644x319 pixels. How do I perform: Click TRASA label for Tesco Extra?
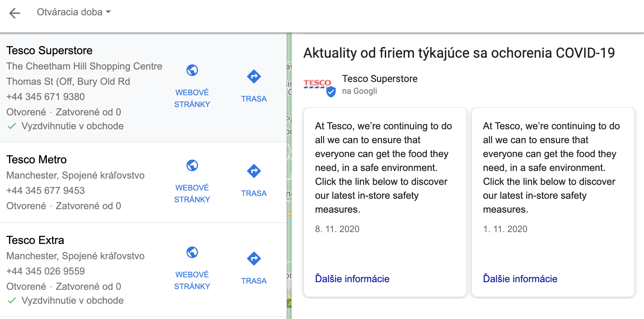tap(254, 281)
